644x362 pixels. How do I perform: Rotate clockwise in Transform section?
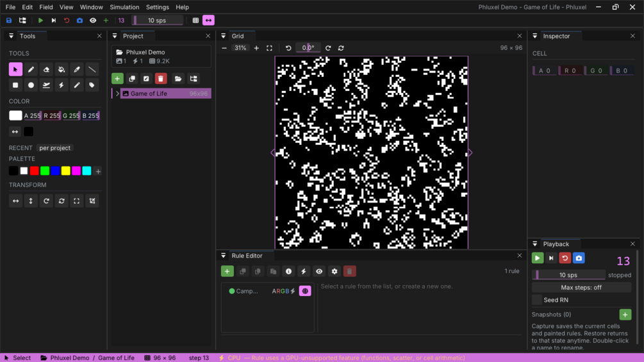(x=46, y=201)
